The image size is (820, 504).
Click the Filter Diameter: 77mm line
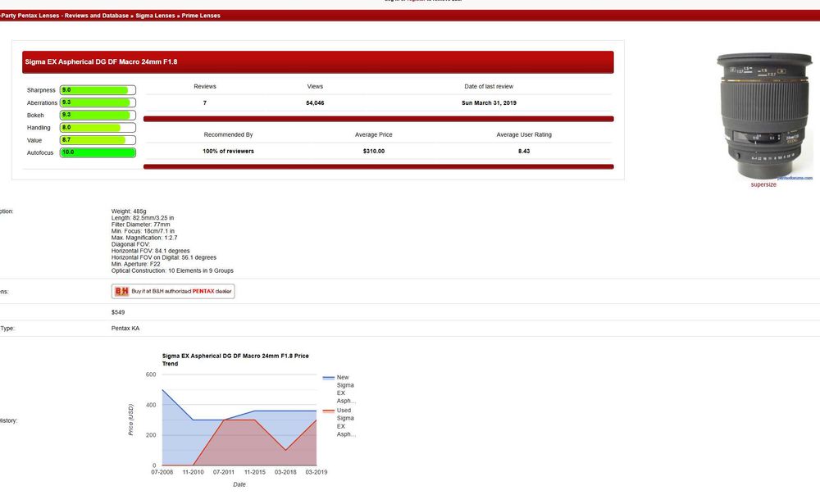141,225
